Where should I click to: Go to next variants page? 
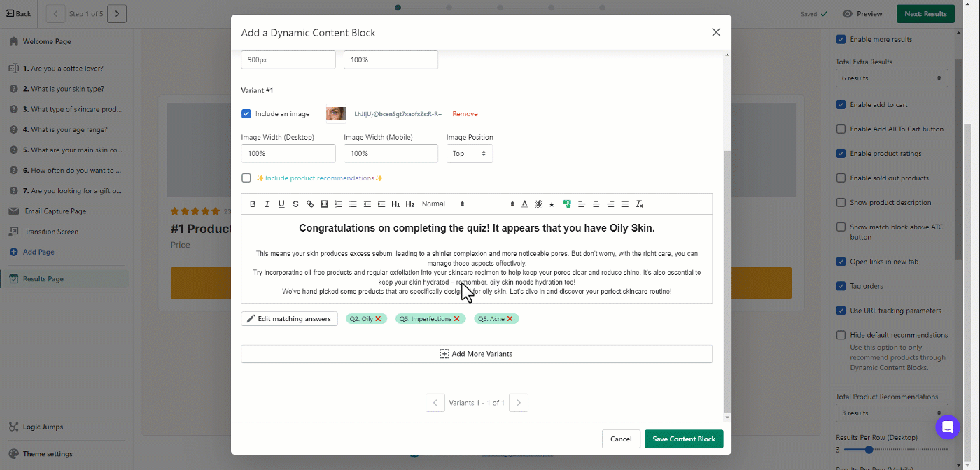coord(519,403)
